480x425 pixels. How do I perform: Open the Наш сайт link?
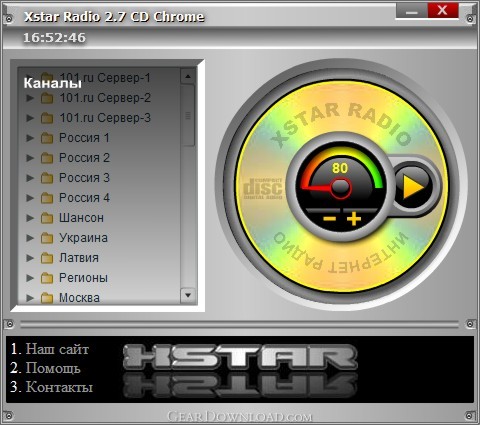pyautogui.click(x=57, y=349)
